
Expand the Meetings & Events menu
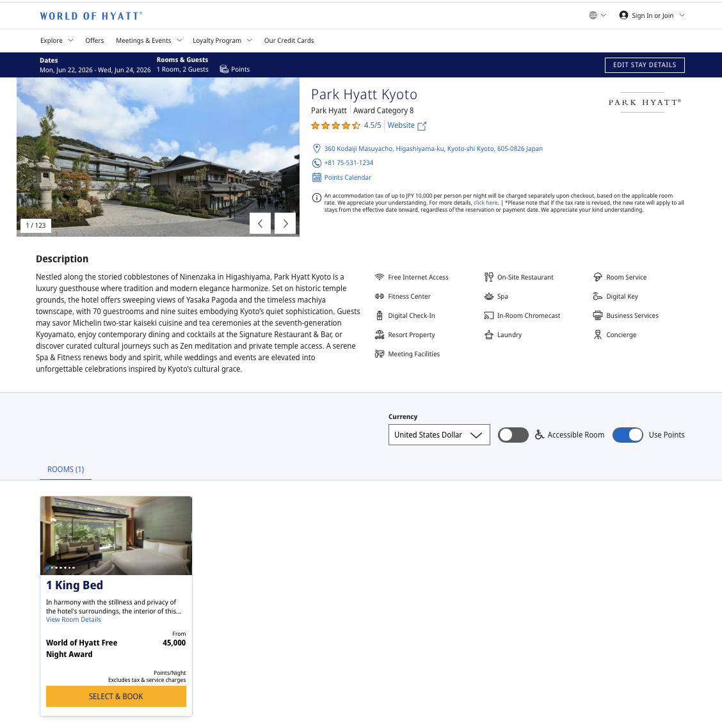point(148,41)
